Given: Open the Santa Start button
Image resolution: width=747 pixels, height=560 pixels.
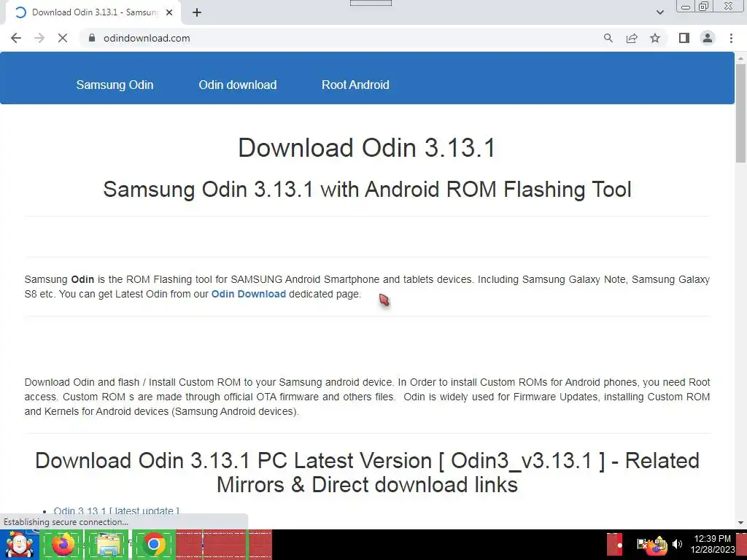Looking at the screenshot, I should (19, 545).
